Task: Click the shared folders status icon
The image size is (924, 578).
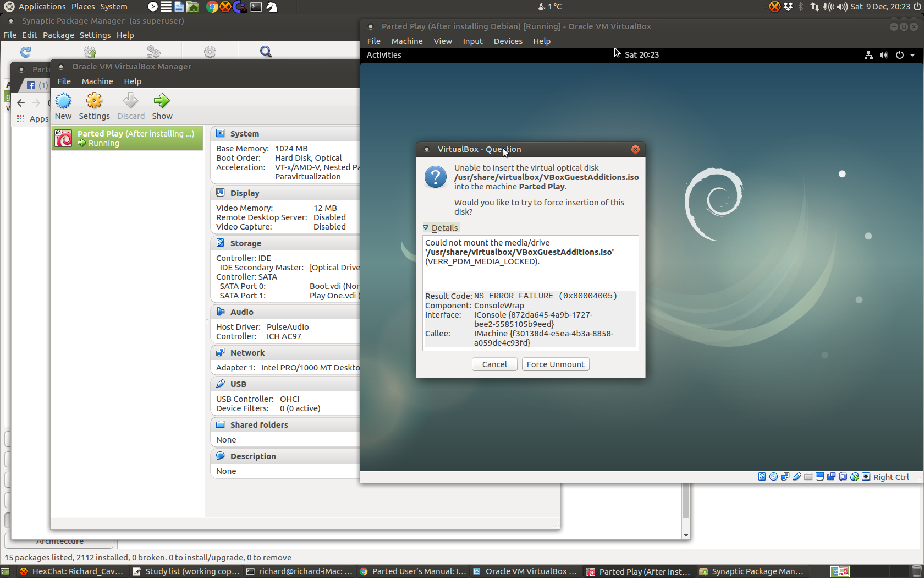Action: point(809,477)
